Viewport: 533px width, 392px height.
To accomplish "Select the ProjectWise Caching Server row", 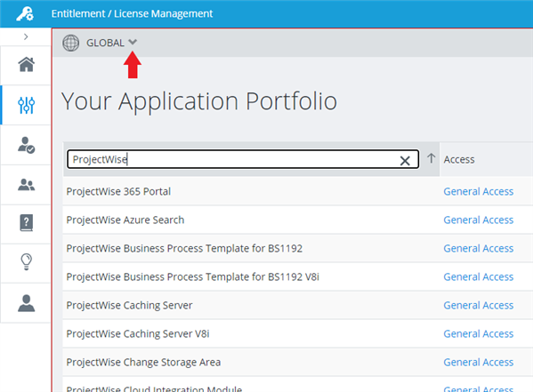I will click(298, 306).
